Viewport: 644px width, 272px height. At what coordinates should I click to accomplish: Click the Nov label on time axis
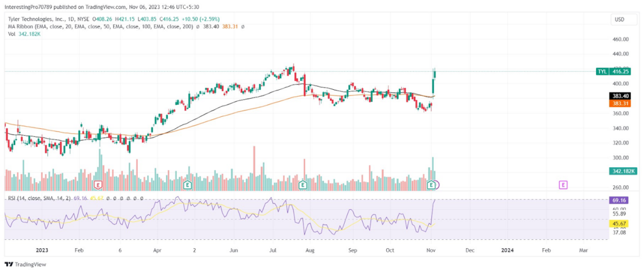(x=430, y=250)
